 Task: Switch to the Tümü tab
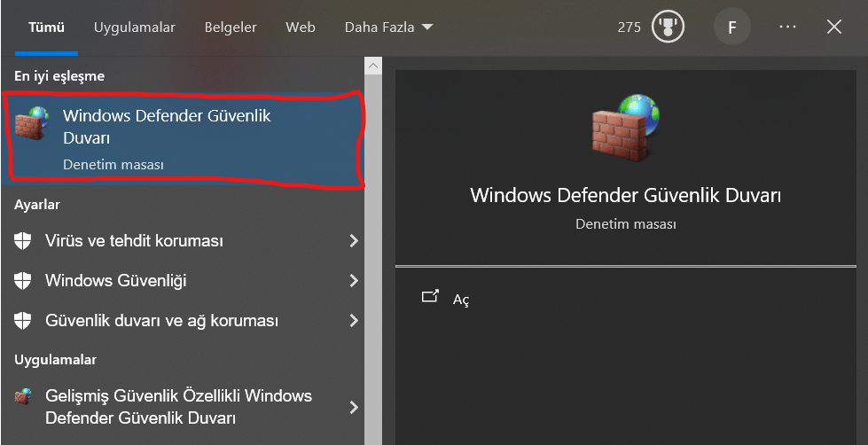click(46, 27)
